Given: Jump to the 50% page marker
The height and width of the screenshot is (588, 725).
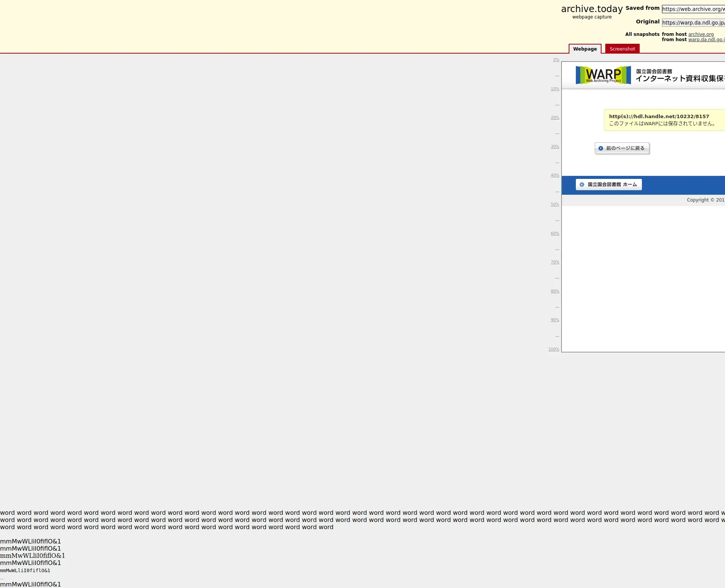Looking at the screenshot, I should [555, 205].
